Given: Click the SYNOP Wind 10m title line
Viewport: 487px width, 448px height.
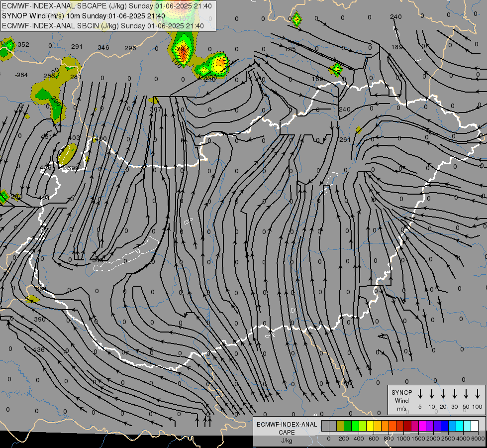Looking at the screenshot, I should point(83,16).
